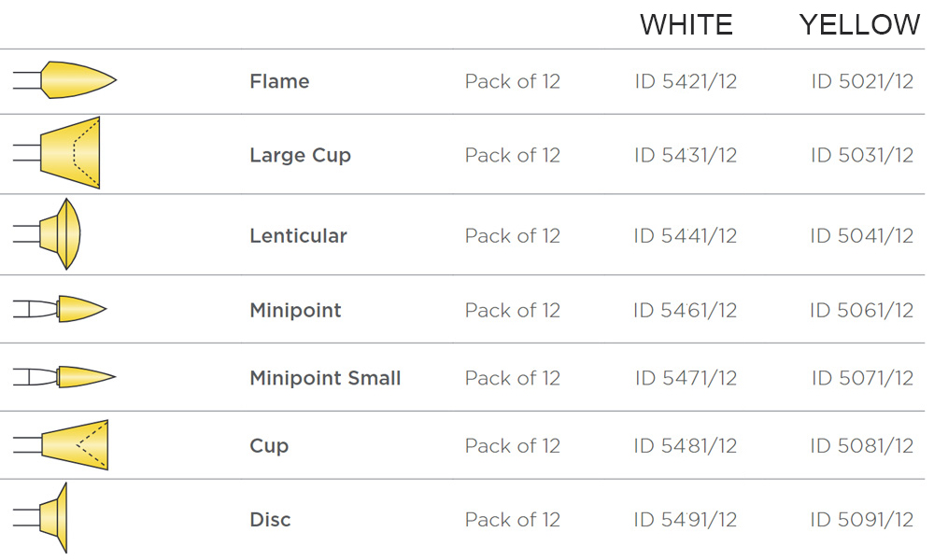Image resolution: width=934 pixels, height=560 pixels.
Task: Click the YELLOW column header
Action: pyautogui.click(x=859, y=25)
